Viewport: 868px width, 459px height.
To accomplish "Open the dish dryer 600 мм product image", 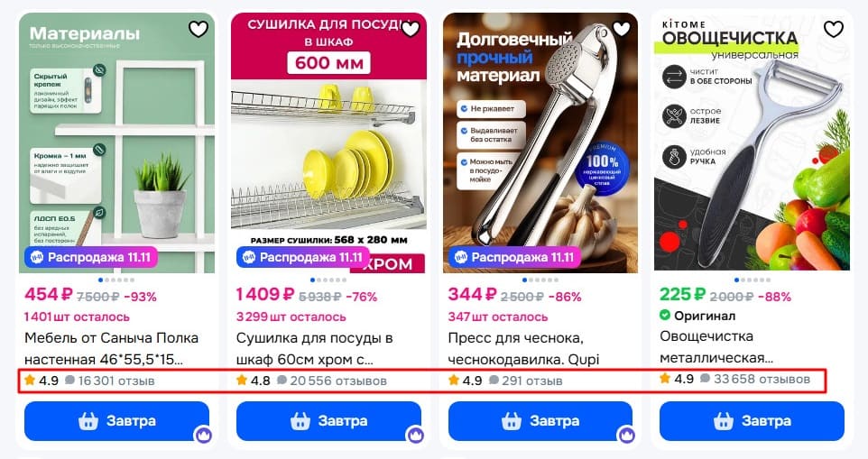I will point(328,142).
